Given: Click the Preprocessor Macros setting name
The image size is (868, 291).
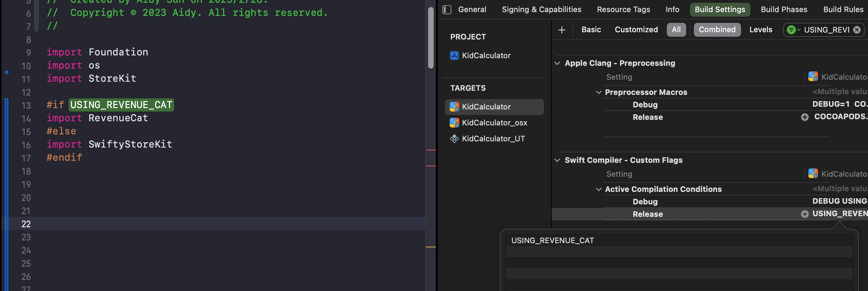Looking at the screenshot, I should [646, 92].
